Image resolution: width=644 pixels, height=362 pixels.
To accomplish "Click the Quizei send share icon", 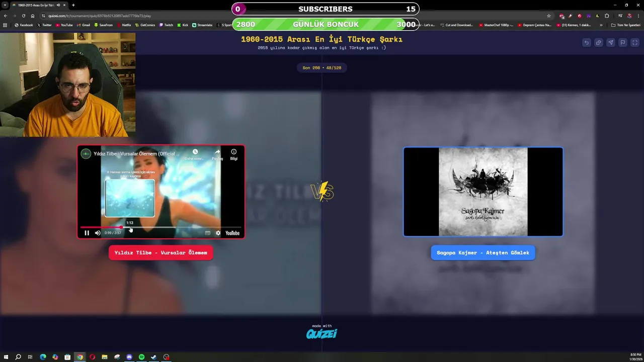I will point(610,43).
